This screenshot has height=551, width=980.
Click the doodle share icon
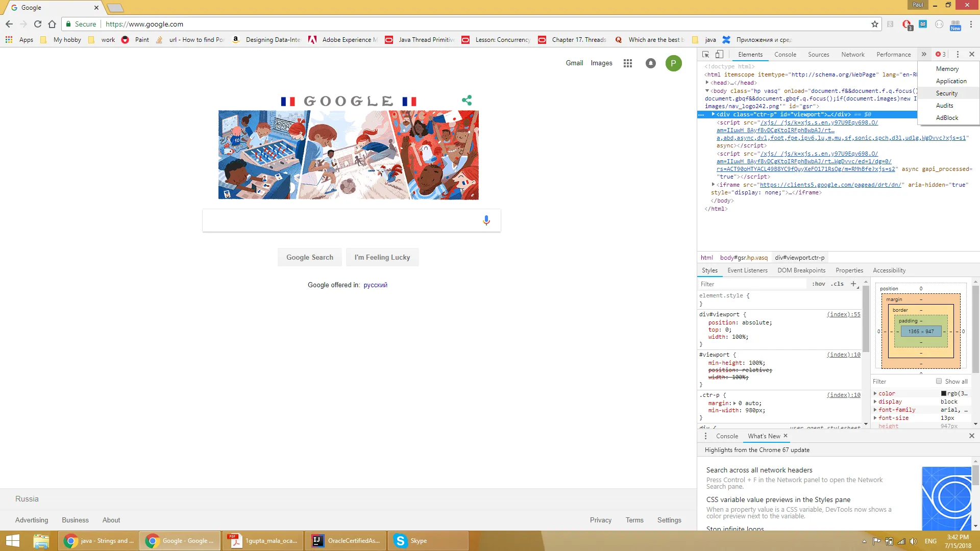tap(467, 101)
